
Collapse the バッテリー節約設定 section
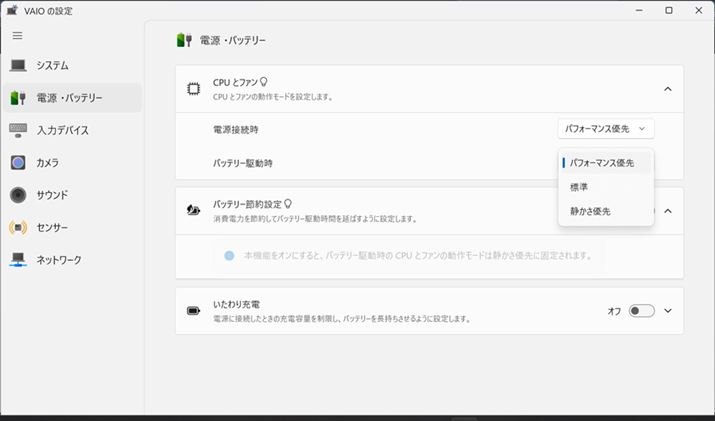coord(667,211)
